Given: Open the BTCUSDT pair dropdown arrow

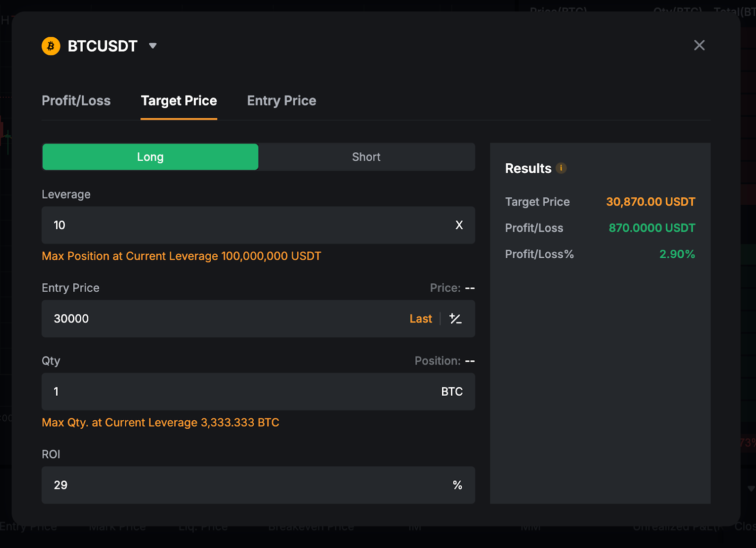Looking at the screenshot, I should click(153, 46).
